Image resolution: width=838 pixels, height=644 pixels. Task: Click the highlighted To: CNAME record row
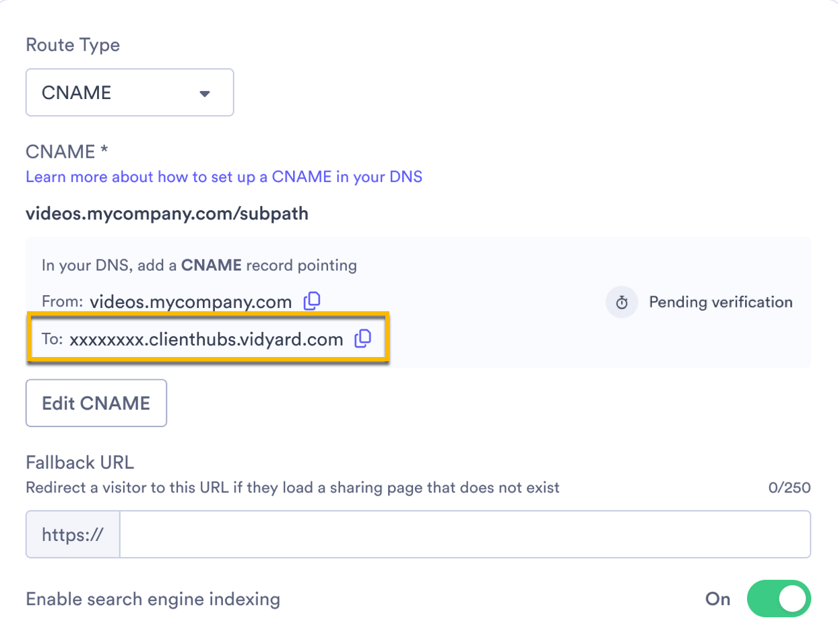[207, 339]
